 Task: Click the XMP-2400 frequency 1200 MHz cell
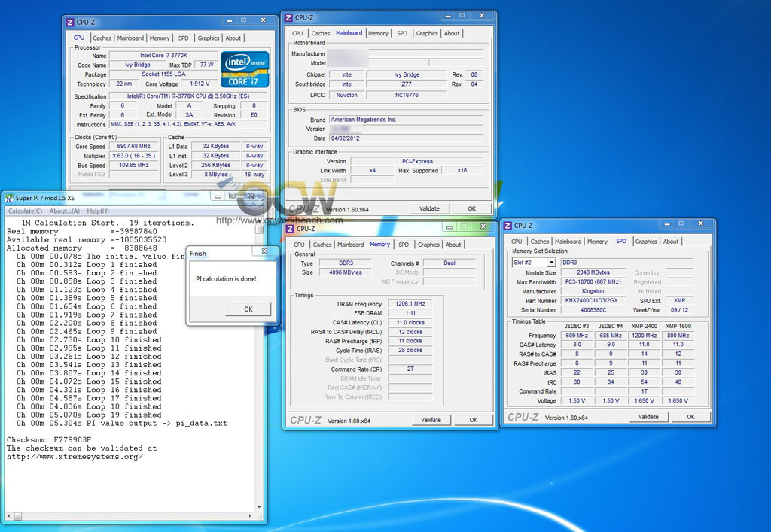click(x=645, y=336)
